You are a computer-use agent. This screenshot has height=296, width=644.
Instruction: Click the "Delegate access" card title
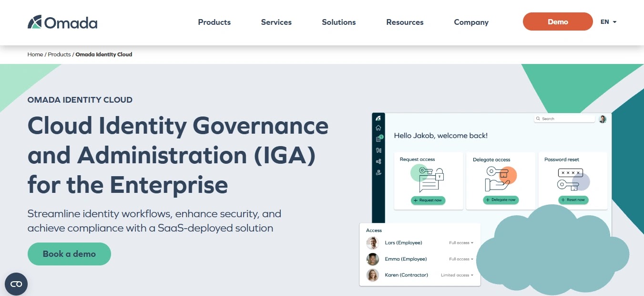pyautogui.click(x=491, y=159)
